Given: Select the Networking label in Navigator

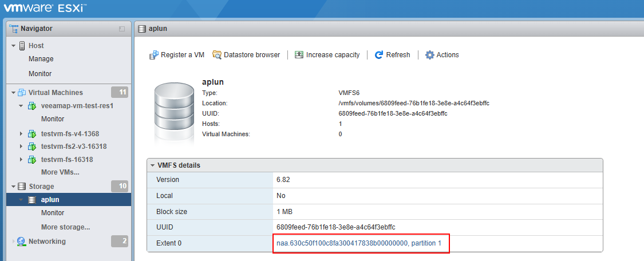Looking at the screenshot, I should [48, 242].
